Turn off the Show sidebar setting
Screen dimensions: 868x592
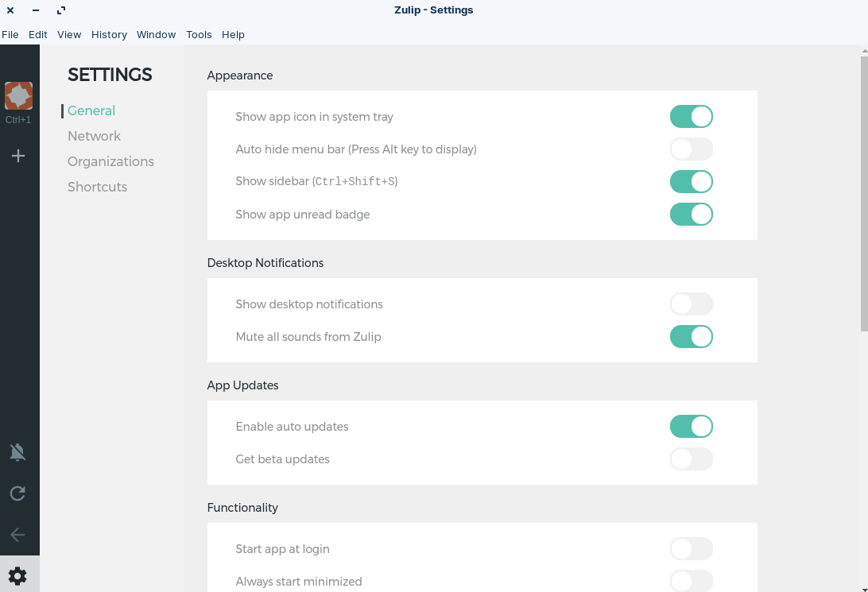pyautogui.click(x=691, y=181)
